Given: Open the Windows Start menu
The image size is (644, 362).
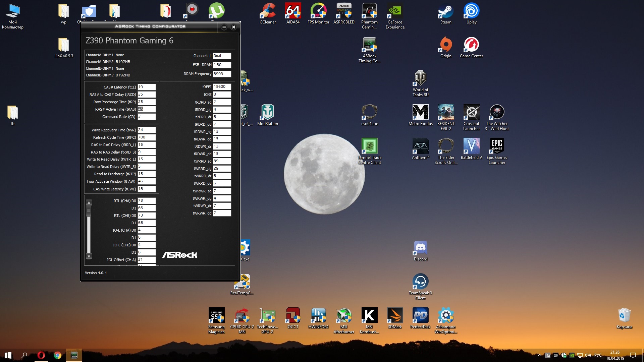Looking at the screenshot, I should pos(8,355).
